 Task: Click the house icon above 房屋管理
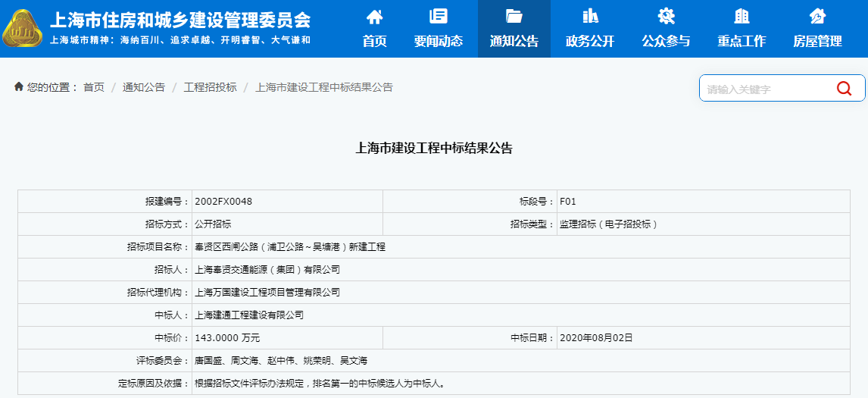[817, 16]
